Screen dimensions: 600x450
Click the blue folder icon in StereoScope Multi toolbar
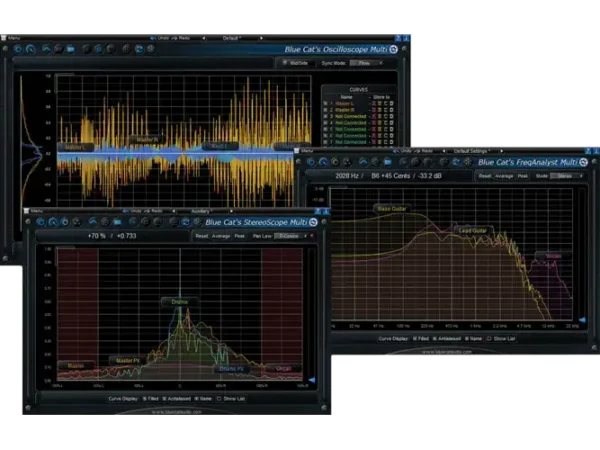pyautogui.click(x=117, y=222)
